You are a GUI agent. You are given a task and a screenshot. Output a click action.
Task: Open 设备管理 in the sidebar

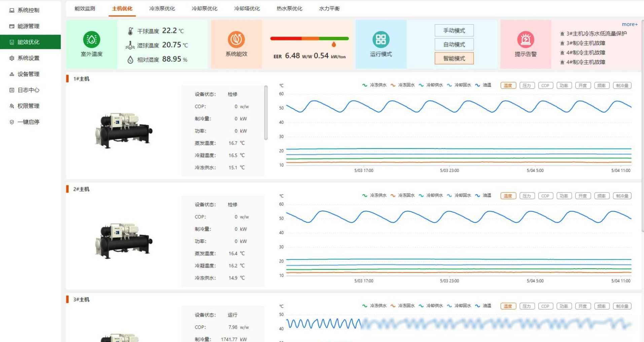[29, 74]
